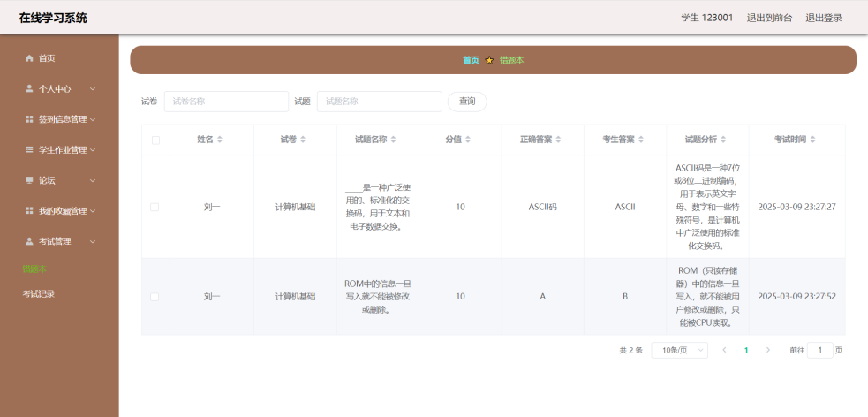868x417 pixels.
Task: Select 错题本 in the sidebar
Action: [34, 269]
